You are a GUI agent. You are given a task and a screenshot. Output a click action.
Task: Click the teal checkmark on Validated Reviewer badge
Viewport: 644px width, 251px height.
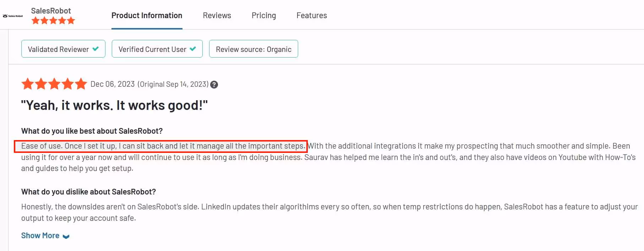pos(95,49)
